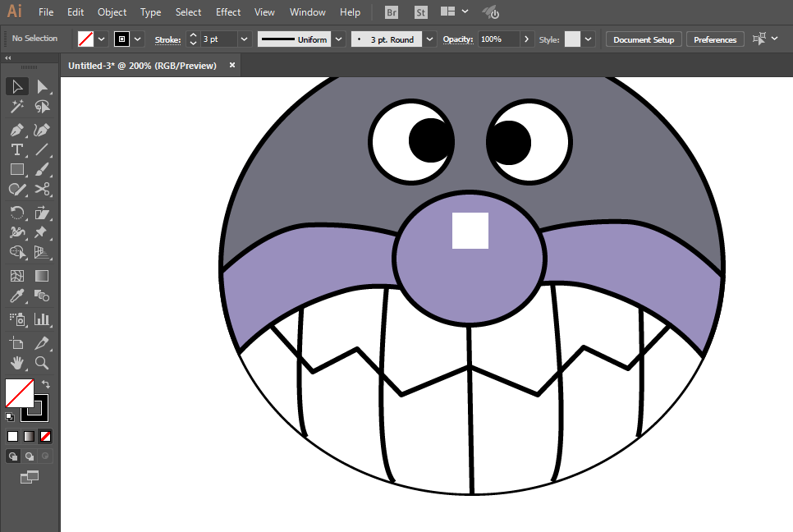Open the Object menu
The image size is (793, 532).
(112, 12)
